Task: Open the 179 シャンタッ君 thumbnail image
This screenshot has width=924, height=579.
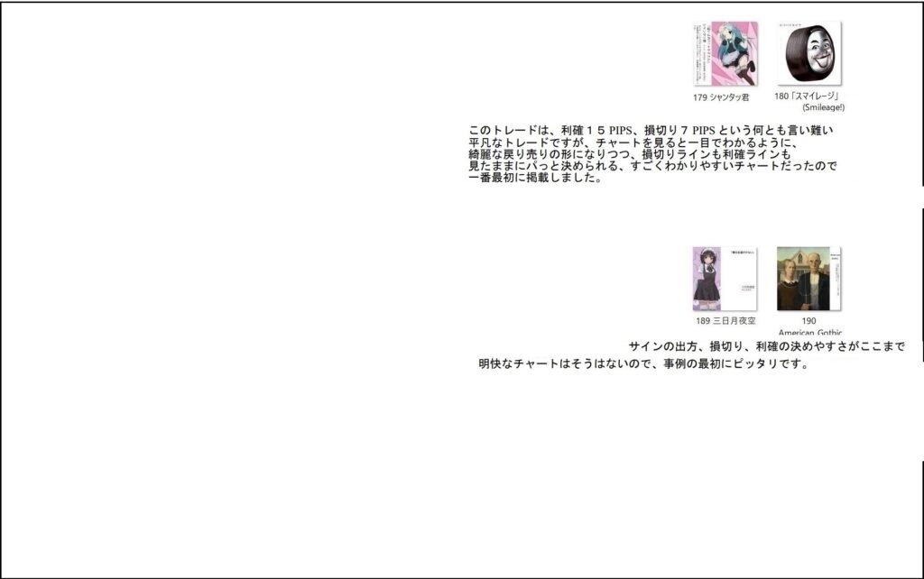Action: [x=724, y=54]
